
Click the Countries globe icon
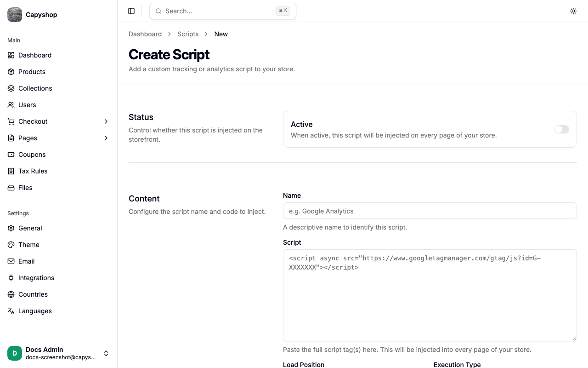coord(11,294)
